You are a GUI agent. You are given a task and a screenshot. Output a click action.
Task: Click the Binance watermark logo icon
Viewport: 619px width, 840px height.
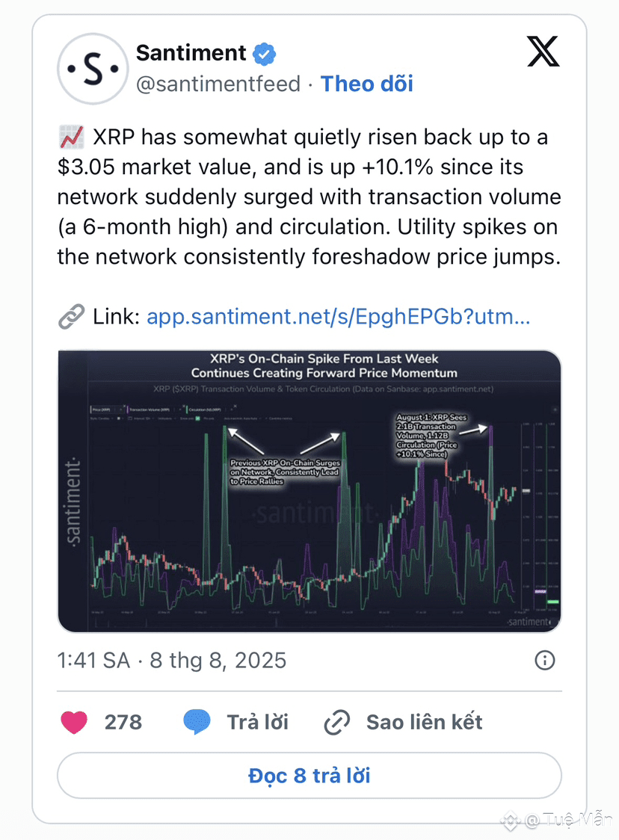tap(510, 820)
